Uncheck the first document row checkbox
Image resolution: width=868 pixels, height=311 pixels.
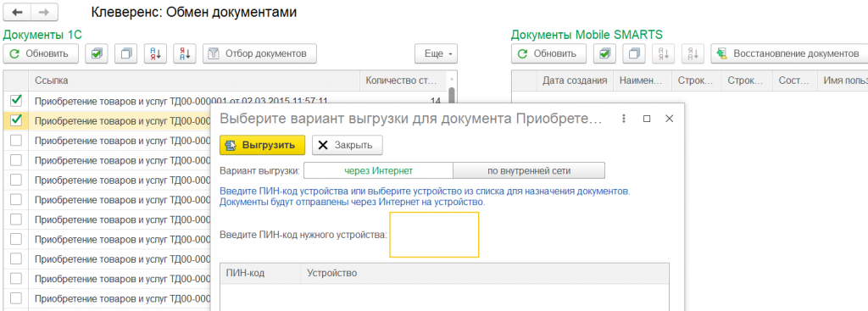16,100
